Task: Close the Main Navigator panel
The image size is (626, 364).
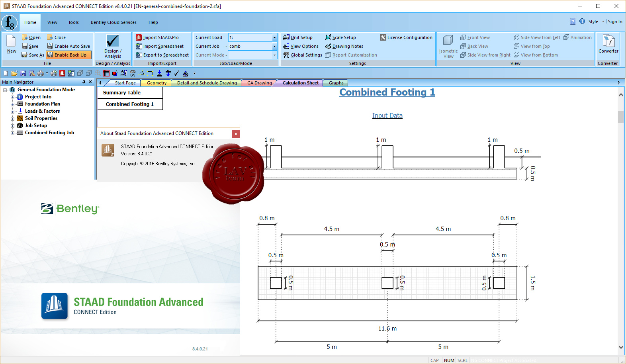Action: pos(90,82)
